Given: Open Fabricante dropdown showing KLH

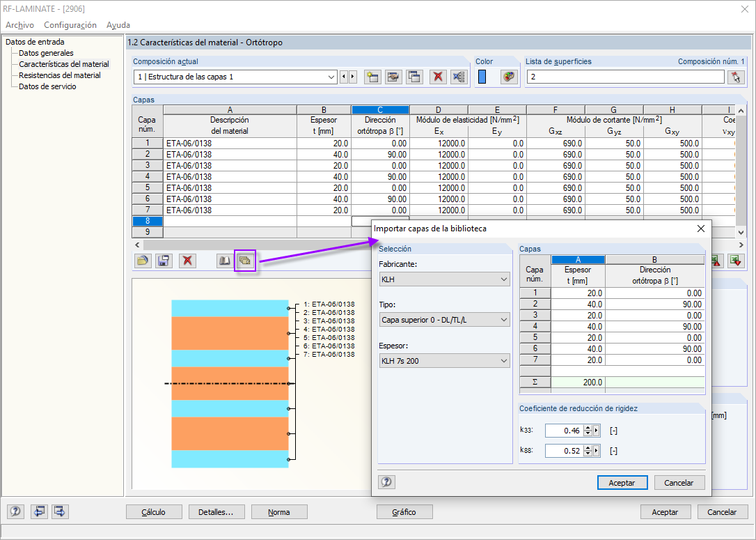Looking at the screenshot, I should click(x=445, y=279).
